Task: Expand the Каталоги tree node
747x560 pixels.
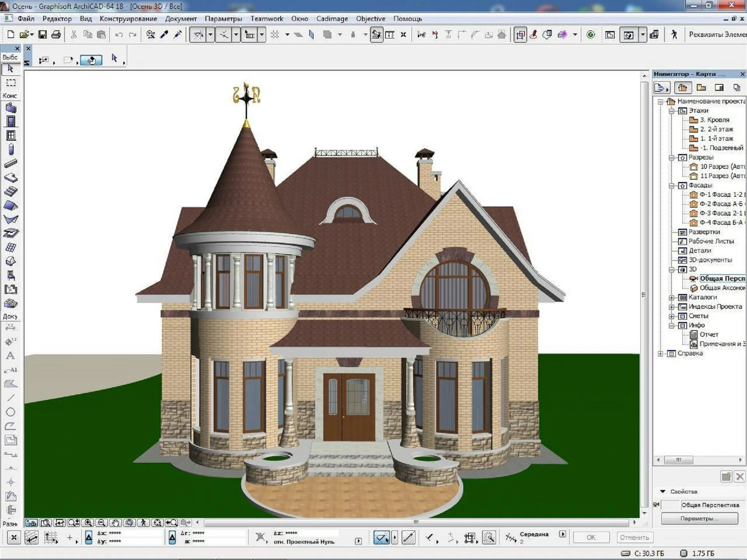Action: (672, 297)
